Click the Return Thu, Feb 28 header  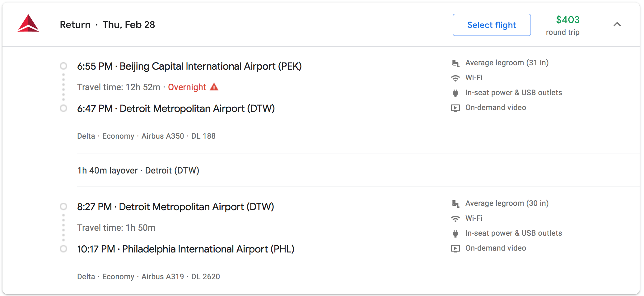tap(107, 25)
